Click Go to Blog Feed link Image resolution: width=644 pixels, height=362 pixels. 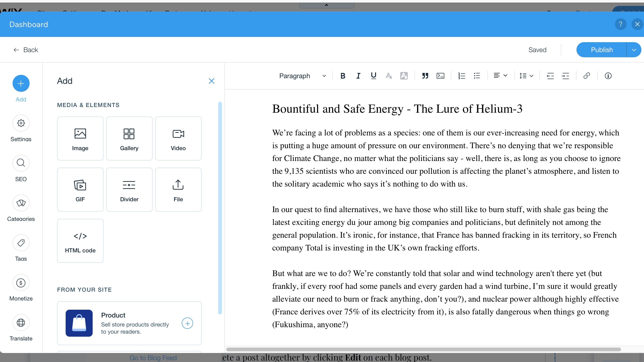click(x=153, y=358)
